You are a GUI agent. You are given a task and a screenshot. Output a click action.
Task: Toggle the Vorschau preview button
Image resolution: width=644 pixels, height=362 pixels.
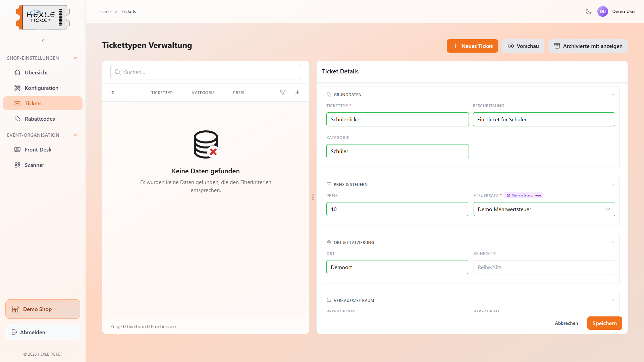(x=523, y=46)
